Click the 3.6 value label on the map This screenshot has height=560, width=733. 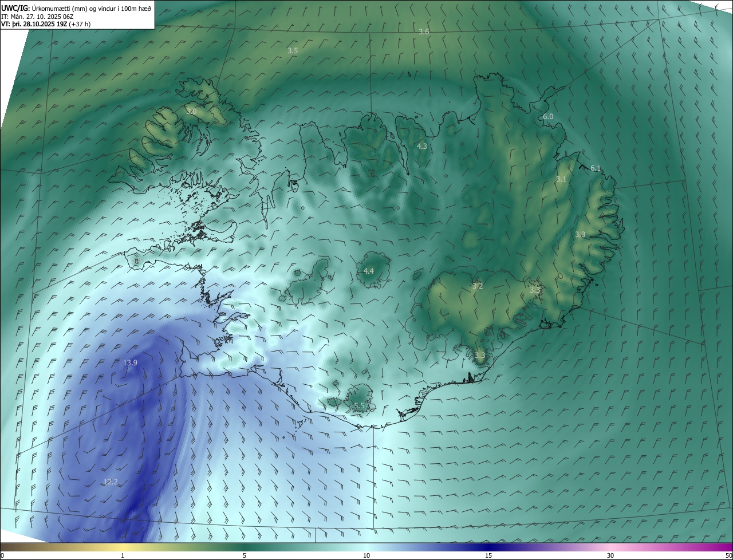coord(424,32)
